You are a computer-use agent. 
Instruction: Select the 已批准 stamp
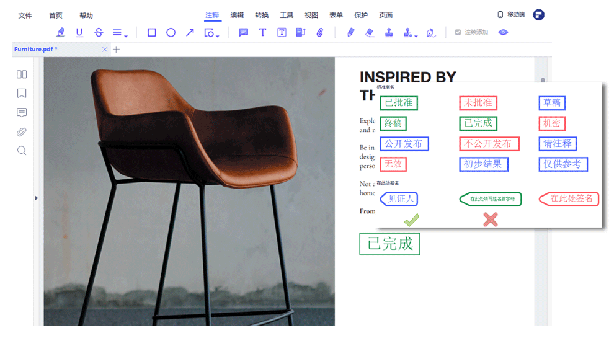click(x=399, y=103)
